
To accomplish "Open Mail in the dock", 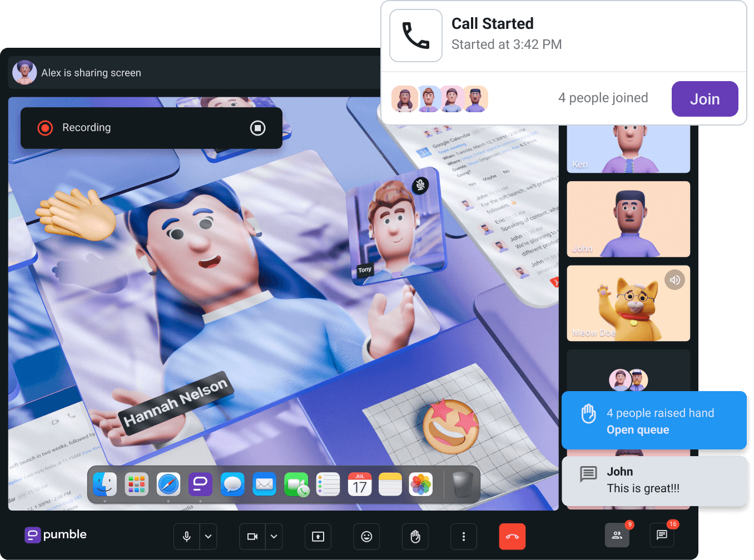I will [264, 484].
